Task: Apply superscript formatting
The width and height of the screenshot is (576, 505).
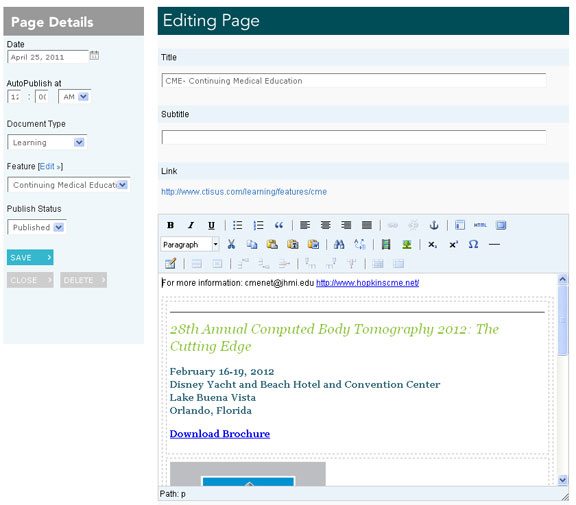Action: coord(453,244)
